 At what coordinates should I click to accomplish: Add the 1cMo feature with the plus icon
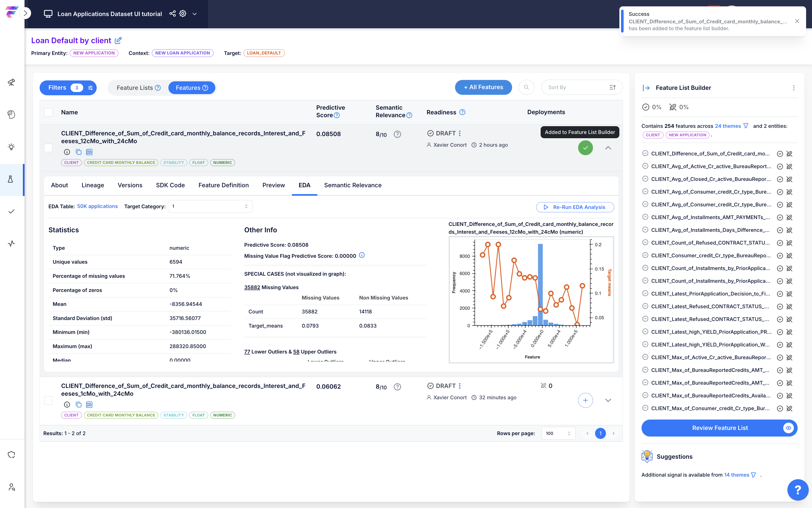585,400
